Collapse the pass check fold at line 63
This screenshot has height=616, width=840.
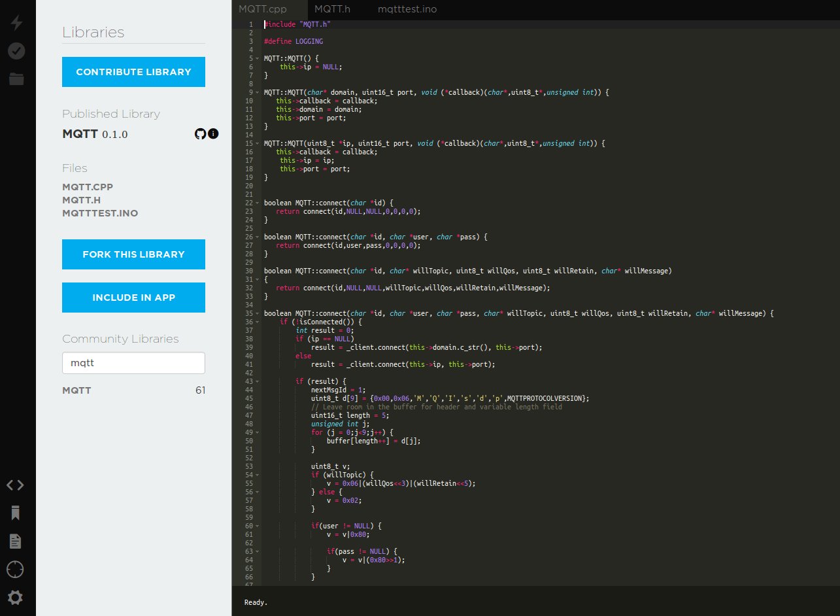258,551
